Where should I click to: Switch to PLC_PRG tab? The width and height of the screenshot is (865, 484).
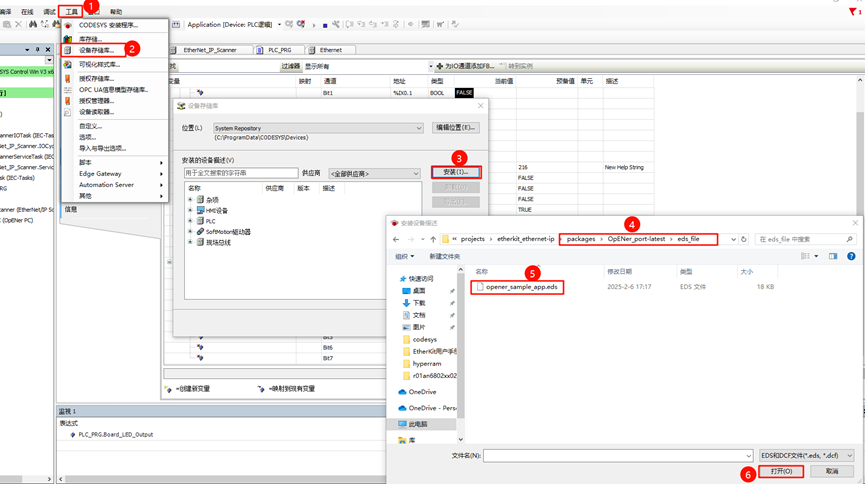280,50
